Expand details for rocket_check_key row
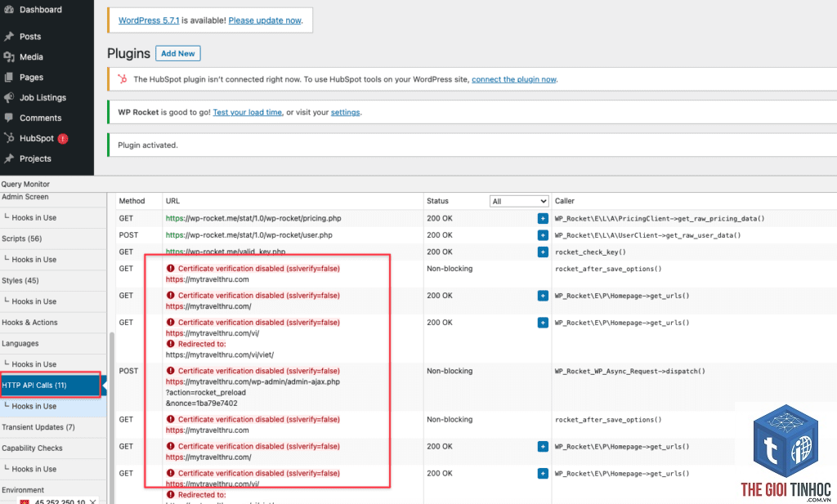837x504 pixels. (x=543, y=252)
